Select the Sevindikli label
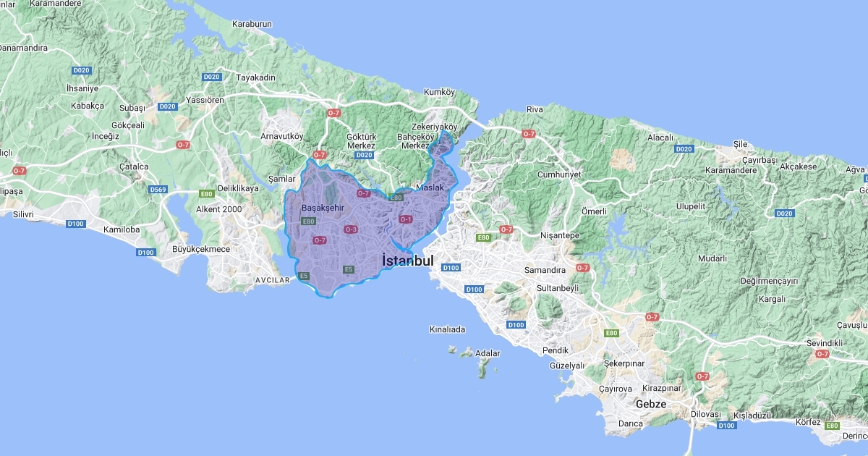Screen dimensions: 868x456 [x=823, y=342]
